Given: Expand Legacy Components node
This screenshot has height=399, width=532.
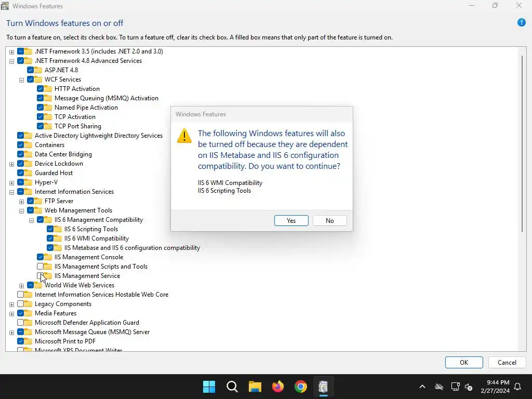Looking at the screenshot, I should pos(11,304).
